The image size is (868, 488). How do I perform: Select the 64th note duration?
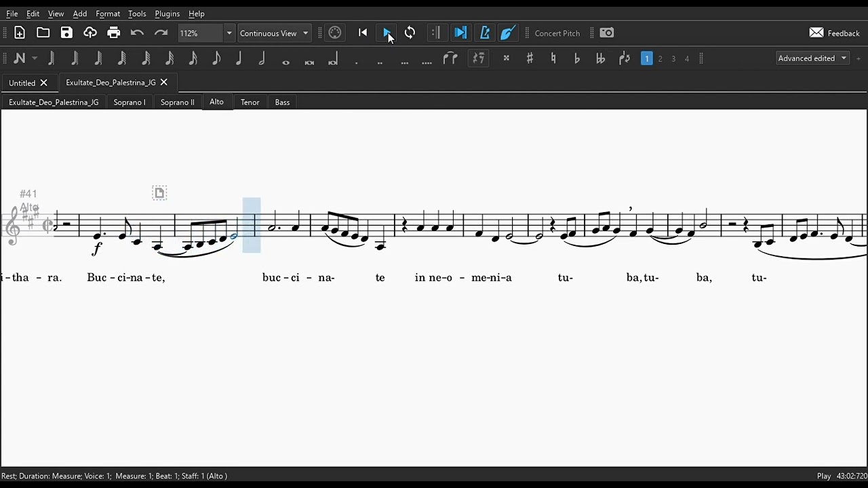coord(146,58)
